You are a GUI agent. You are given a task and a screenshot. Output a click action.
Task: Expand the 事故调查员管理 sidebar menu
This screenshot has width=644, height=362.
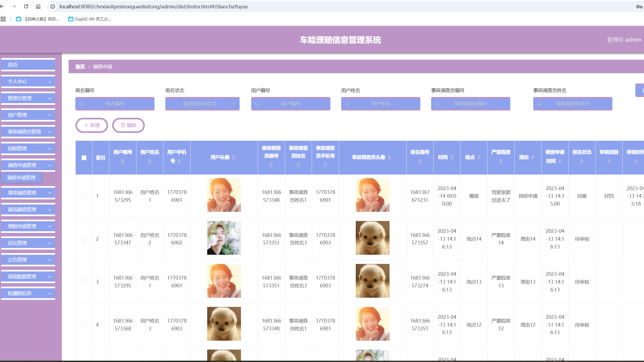click(x=28, y=132)
